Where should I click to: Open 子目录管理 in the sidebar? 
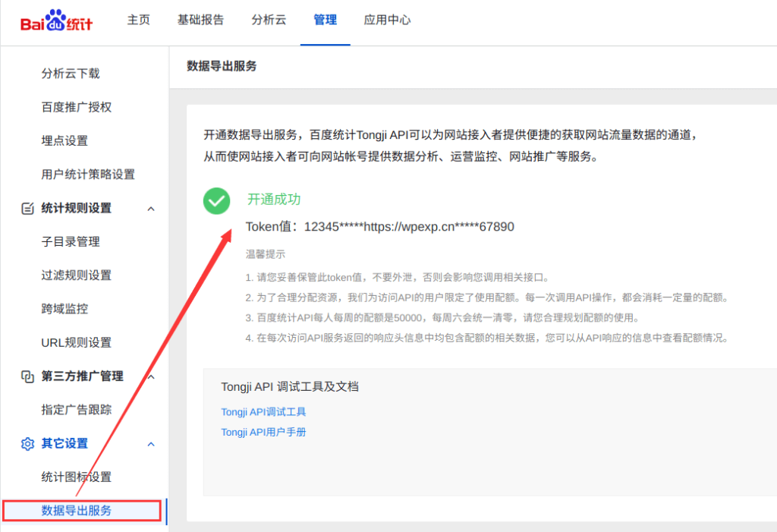(x=71, y=242)
